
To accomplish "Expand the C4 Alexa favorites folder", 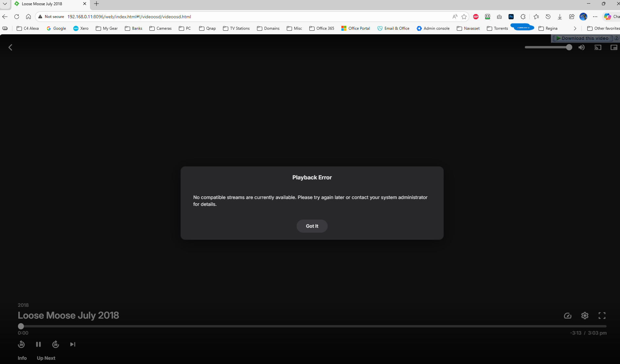I will point(28,28).
